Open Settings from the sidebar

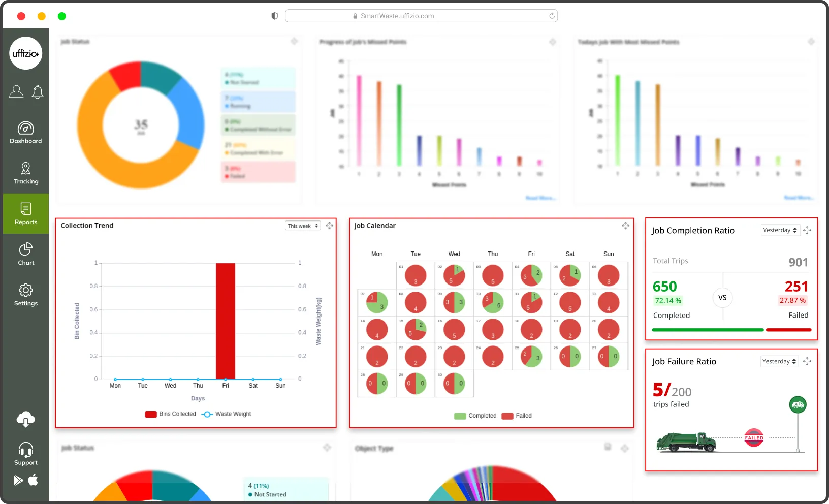point(26,295)
